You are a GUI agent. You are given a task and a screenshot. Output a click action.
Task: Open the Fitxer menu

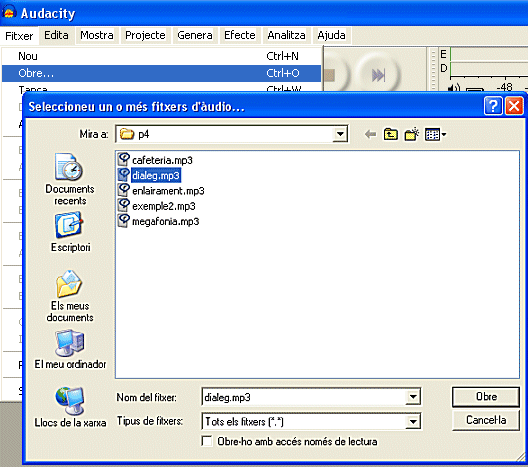19,36
